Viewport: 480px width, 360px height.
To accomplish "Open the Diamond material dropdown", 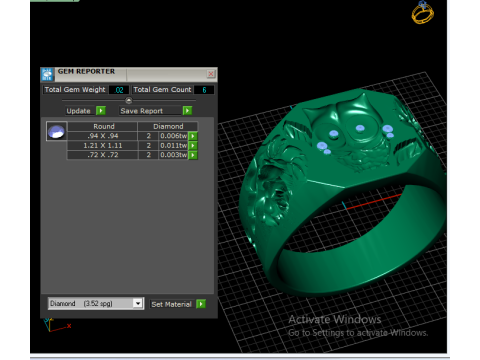I will click(138, 303).
